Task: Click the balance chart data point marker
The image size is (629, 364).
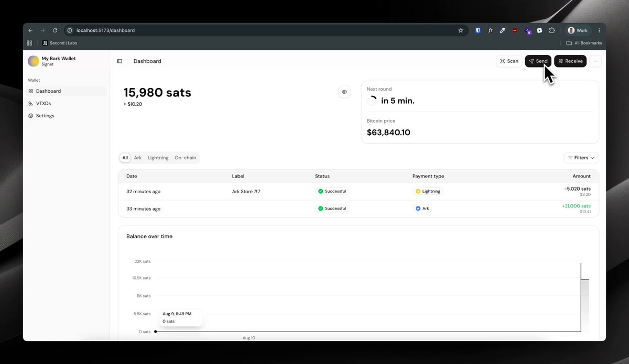Action: (x=156, y=332)
